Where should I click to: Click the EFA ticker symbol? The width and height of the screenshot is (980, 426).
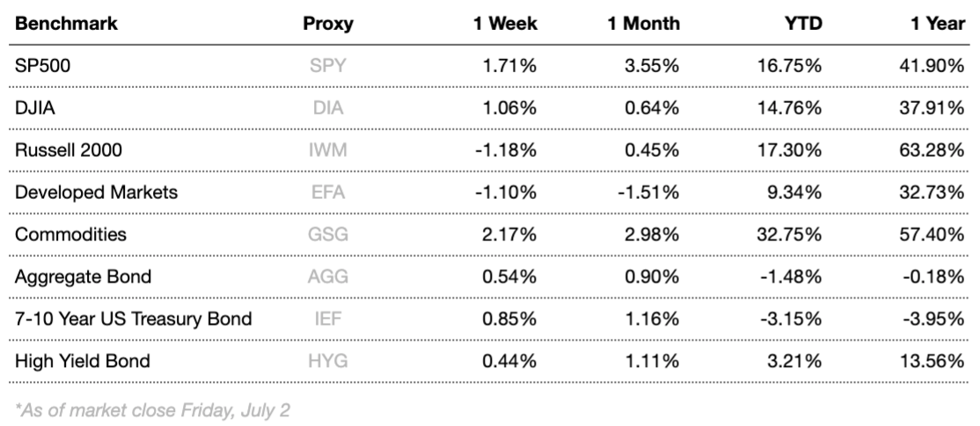329,193
